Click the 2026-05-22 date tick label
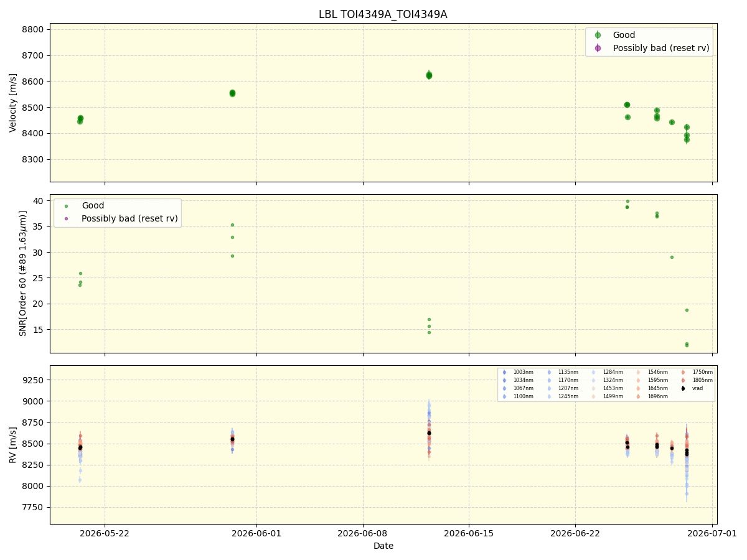This screenshot has height=560, width=747. click(x=105, y=533)
